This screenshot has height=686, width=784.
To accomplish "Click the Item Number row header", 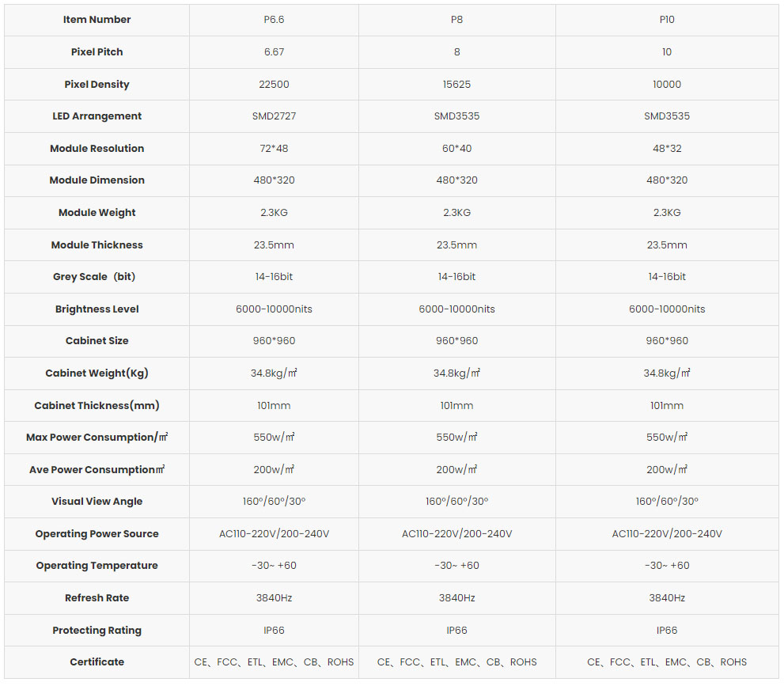I will point(97,20).
